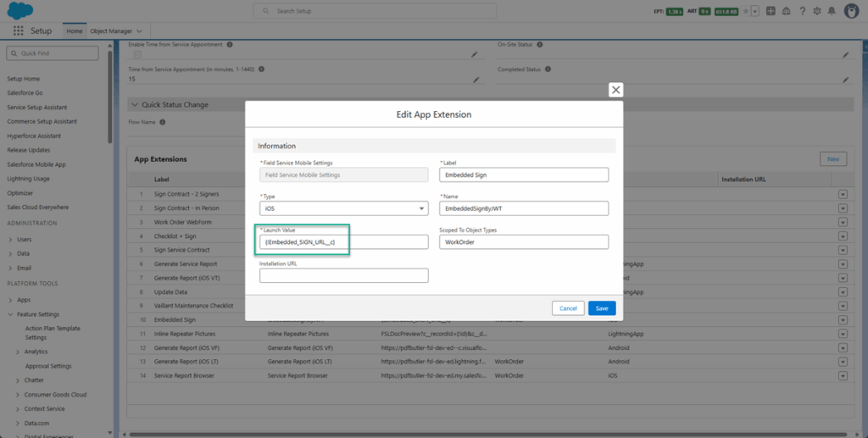Click the Launch Value input field
The height and width of the screenshot is (438, 868).
point(343,242)
